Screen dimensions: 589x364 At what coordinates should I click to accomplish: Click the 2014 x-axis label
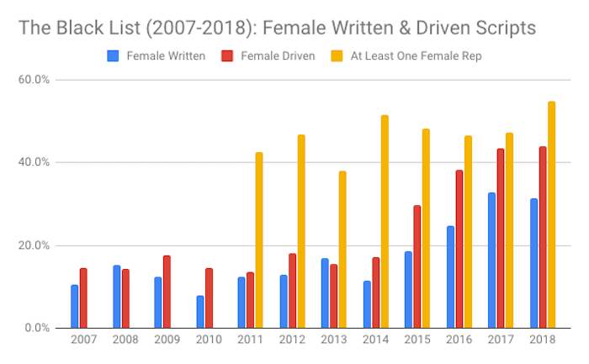375,340
